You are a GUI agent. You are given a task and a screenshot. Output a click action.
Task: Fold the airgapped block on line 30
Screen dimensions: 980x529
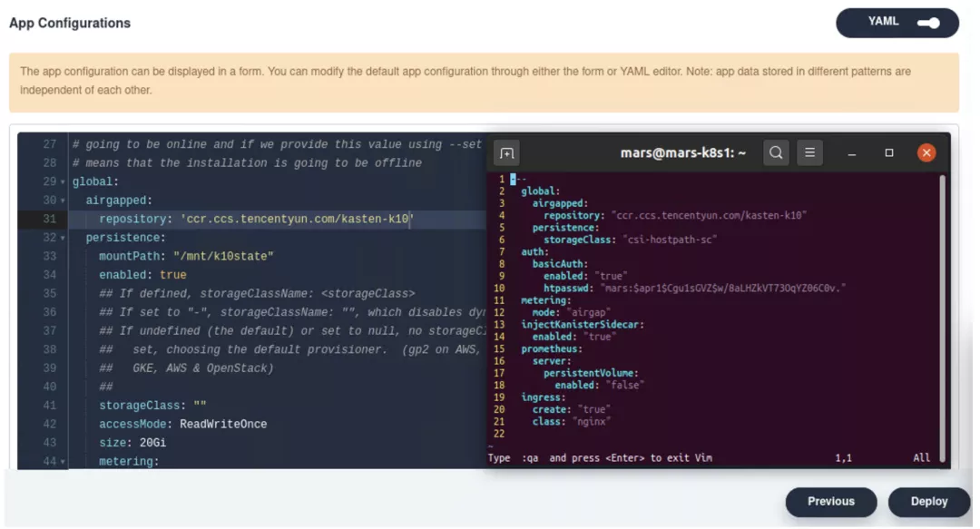pyautogui.click(x=63, y=201)
